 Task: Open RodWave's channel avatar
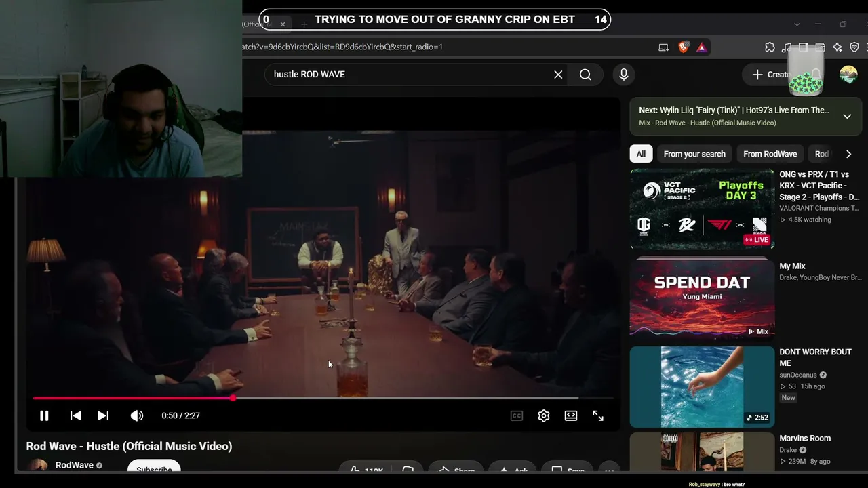[39, 466]
